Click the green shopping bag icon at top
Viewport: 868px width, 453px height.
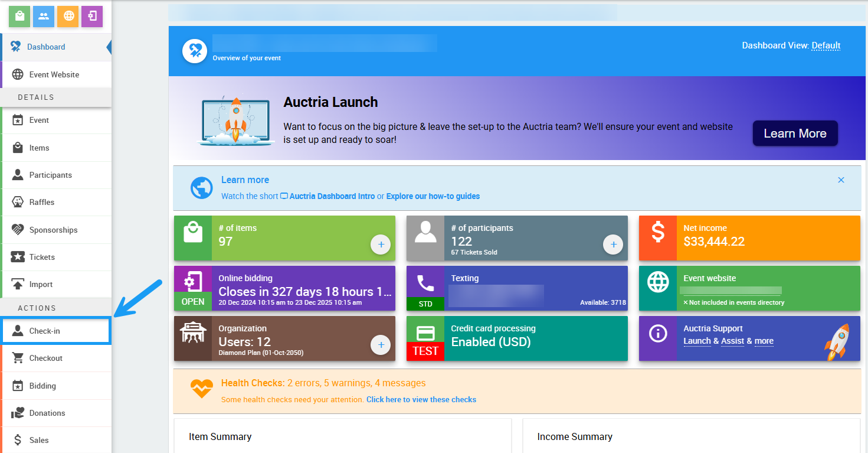(19, 17)
